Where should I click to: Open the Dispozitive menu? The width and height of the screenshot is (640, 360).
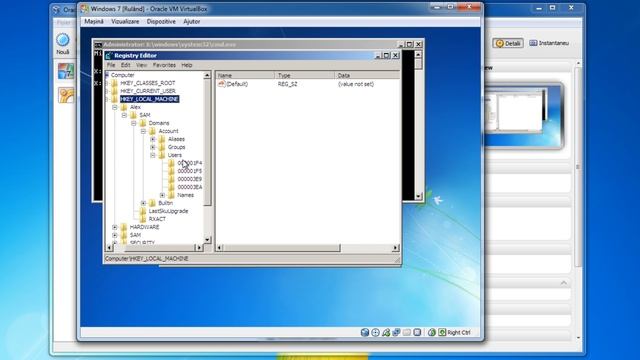(x=161, y=22)
